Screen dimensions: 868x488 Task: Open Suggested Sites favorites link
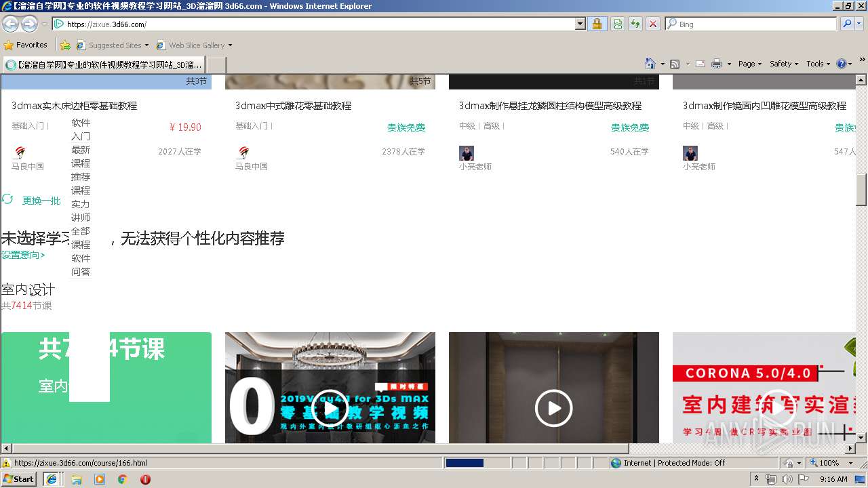pyautogui.click(x=111, y=45)
